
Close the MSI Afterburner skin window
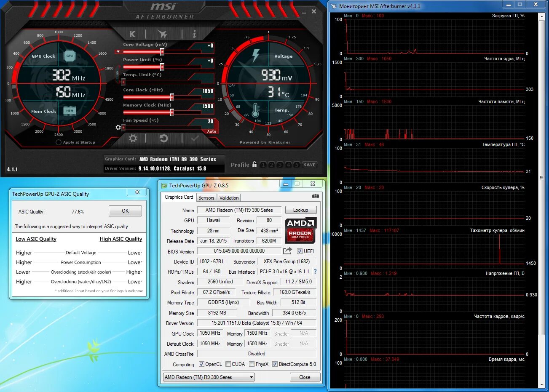click(314, 11)
